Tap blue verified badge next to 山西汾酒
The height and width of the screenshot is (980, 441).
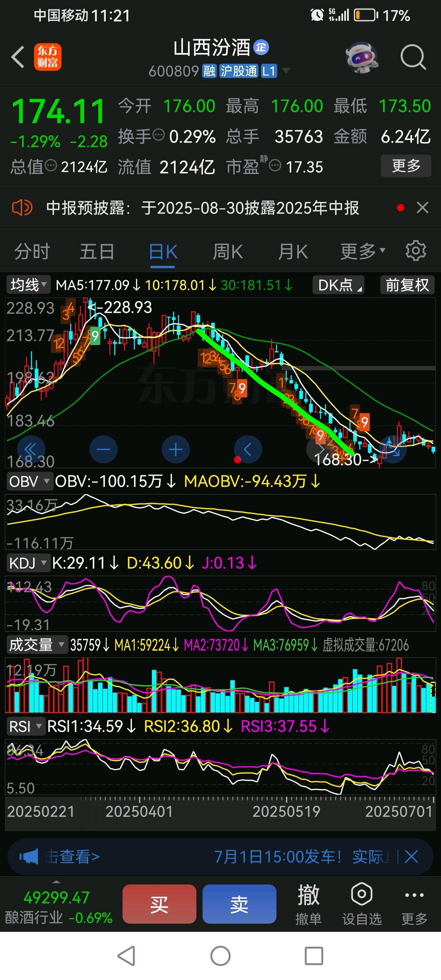[x=261, y=48]
